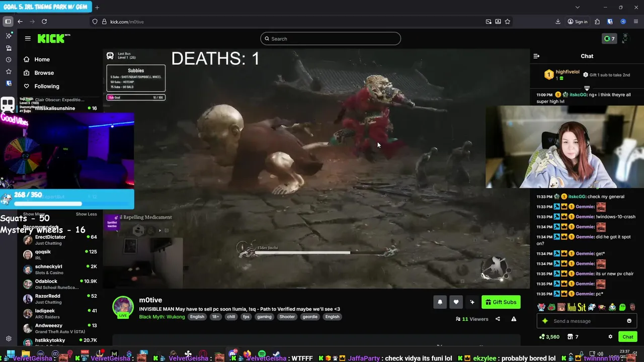
Task: Click the channel points 3,560 icon
Action: click(549, 337)
